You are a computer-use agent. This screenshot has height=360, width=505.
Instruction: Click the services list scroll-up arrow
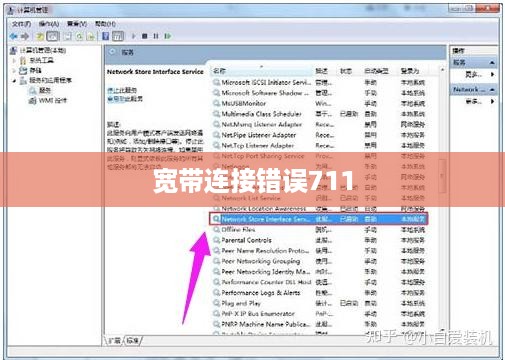(x=443, y=70)
